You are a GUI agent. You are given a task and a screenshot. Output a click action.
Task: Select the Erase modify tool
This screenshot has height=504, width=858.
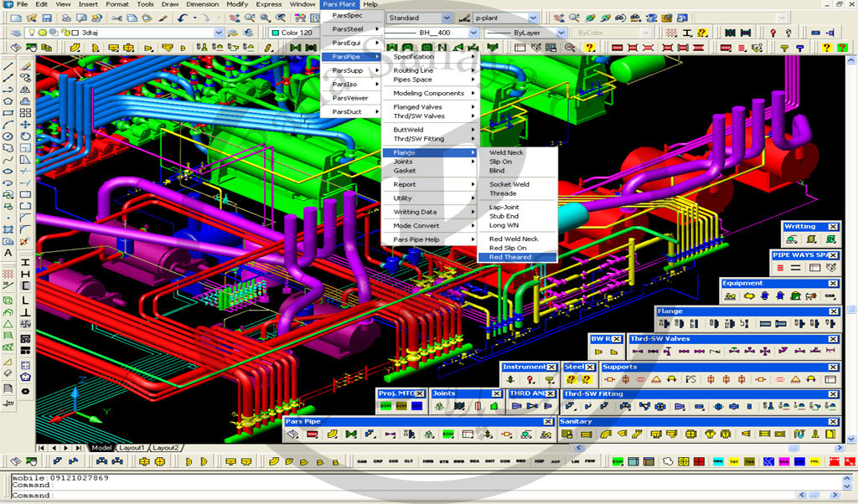click(x=25, y=66)
